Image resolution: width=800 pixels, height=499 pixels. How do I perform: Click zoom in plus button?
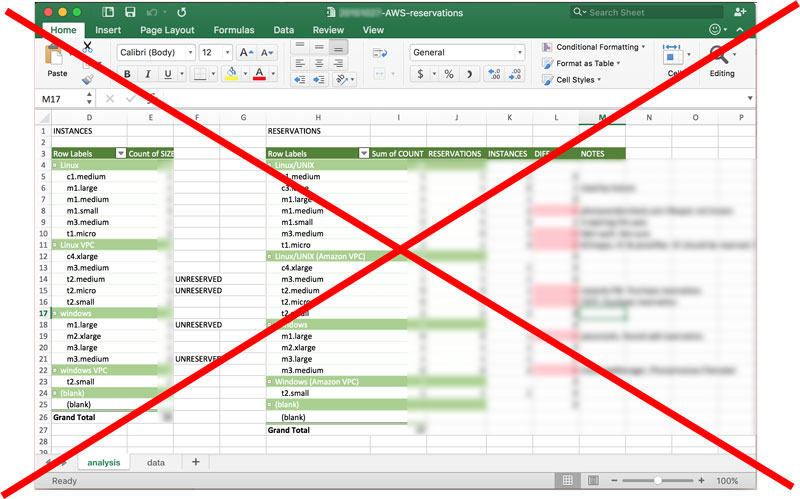click(702, 480)
